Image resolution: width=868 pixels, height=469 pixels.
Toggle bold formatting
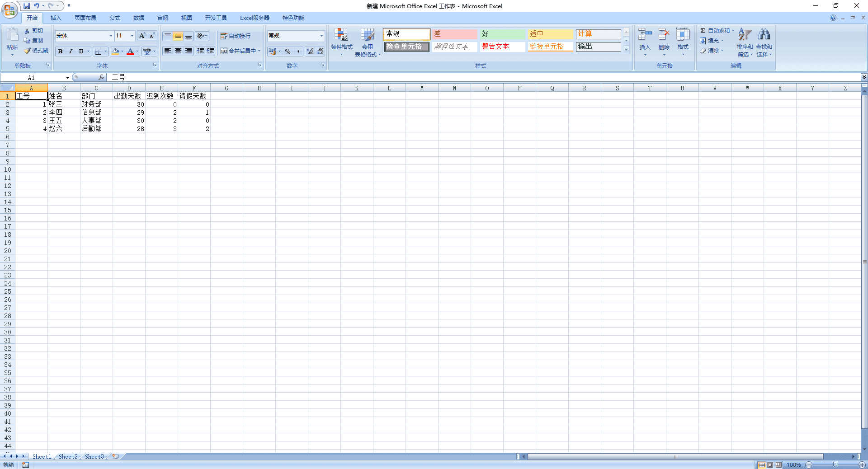click(60, 52)
